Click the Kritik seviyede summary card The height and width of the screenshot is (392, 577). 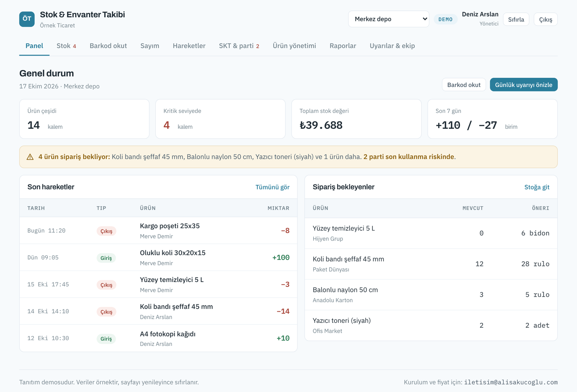coord(220,119)
